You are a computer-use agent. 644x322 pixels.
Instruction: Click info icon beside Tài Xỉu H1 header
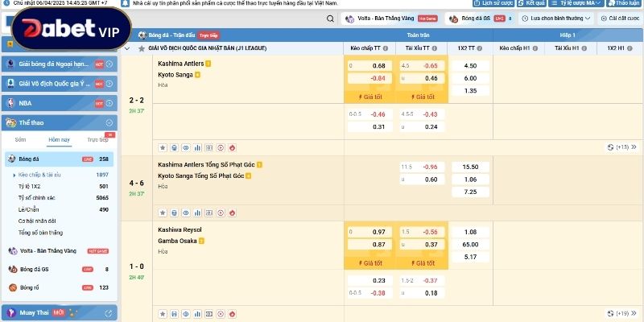(x=584, y=48)
